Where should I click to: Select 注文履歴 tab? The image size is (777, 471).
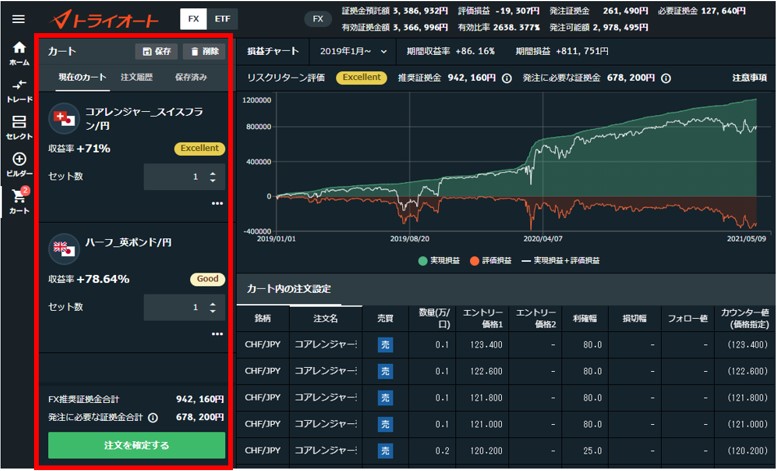(x=137, y=77)
